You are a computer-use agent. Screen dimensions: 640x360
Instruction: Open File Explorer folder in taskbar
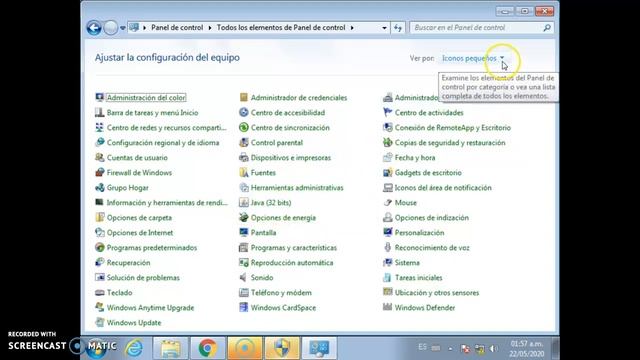pos(171,348)
